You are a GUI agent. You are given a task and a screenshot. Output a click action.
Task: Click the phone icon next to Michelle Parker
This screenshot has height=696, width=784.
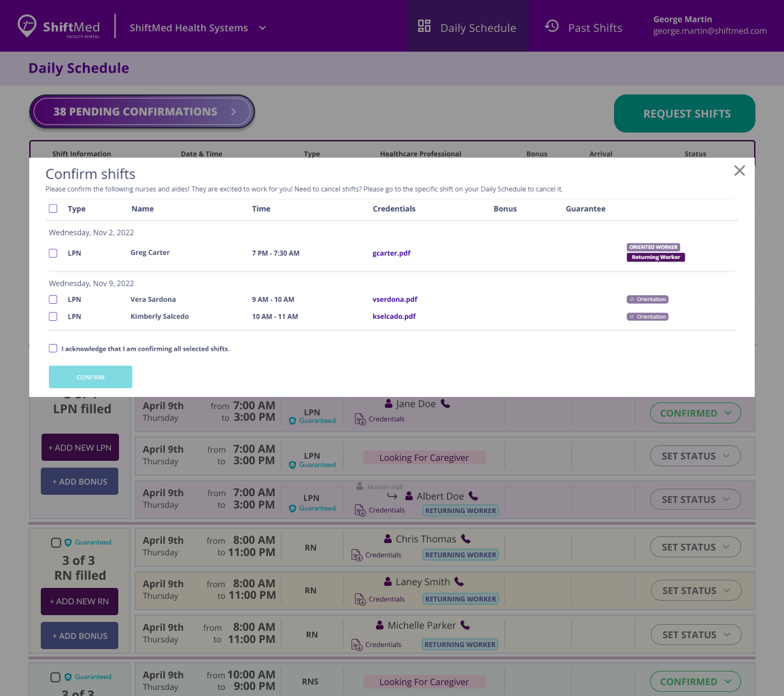[x=465, y=625]
